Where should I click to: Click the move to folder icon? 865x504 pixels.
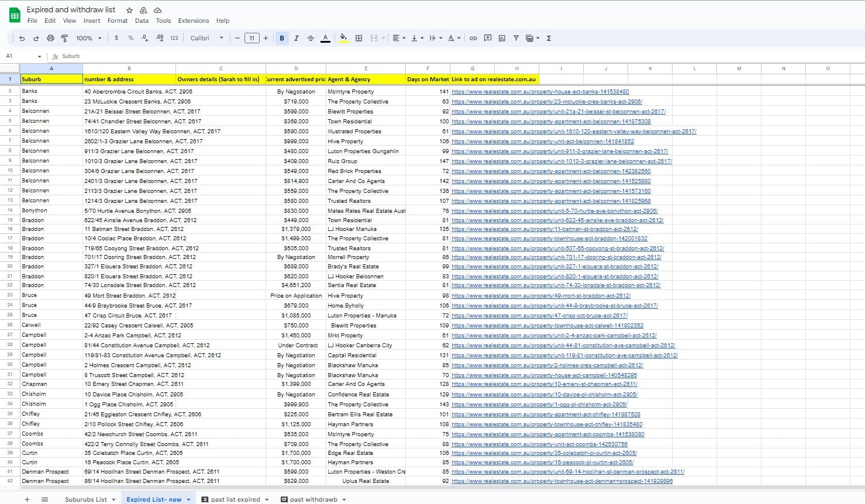tap(143, 10)
